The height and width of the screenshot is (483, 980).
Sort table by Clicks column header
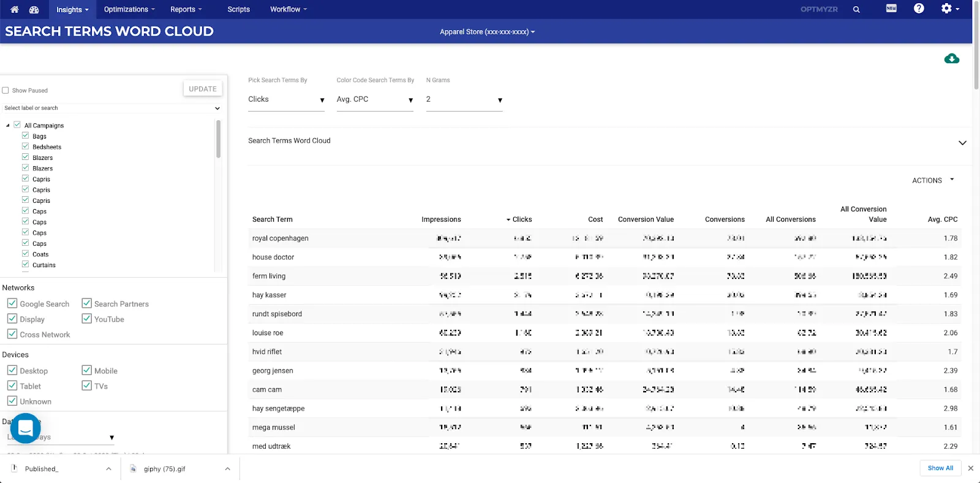click(519, 219)
